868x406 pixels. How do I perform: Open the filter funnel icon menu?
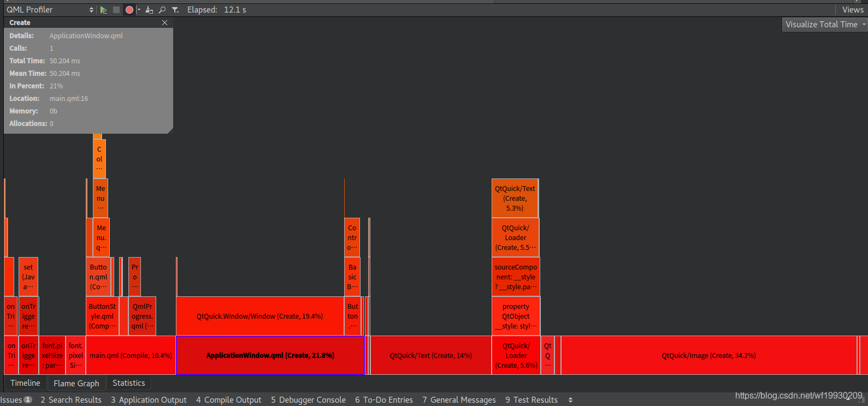[175, 10]
